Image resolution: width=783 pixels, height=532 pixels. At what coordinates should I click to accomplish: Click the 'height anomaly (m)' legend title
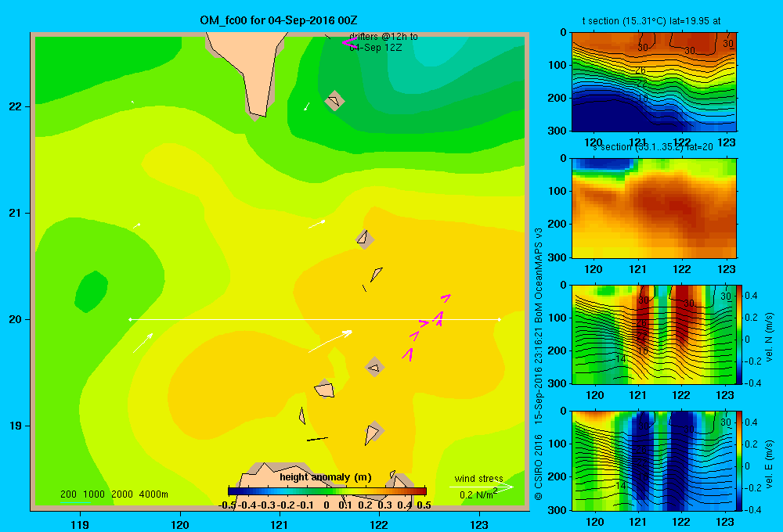click(x=326, y=477)
